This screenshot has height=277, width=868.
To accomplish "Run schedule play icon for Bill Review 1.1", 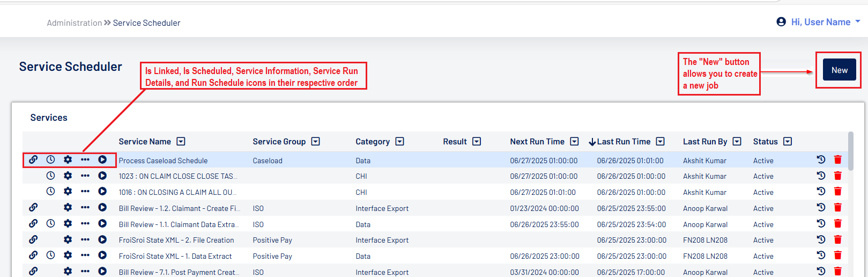I will pos(102,223).
